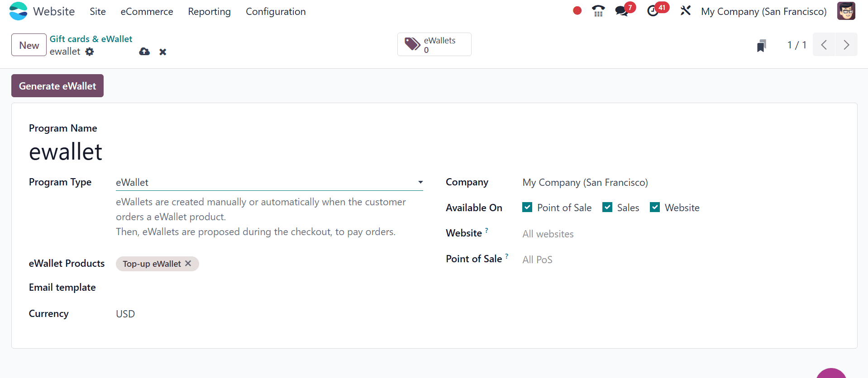
Task: Click the eWallets tag icon
Action: (x=412, y=44)
